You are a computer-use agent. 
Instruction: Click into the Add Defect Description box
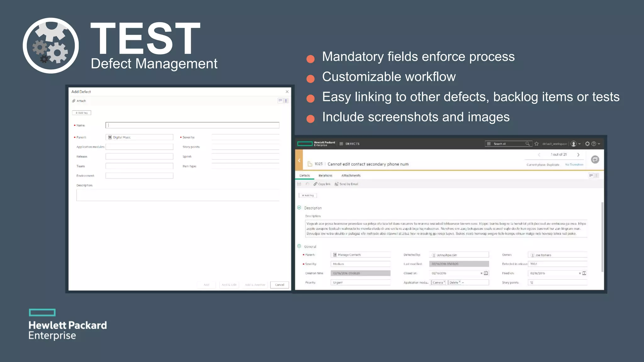[x=178, y=195]
